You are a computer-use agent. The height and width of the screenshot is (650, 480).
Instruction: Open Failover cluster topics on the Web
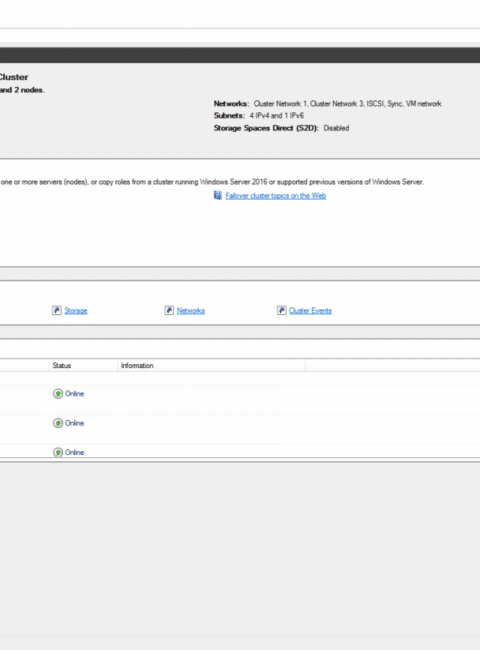tap(276, 196)
